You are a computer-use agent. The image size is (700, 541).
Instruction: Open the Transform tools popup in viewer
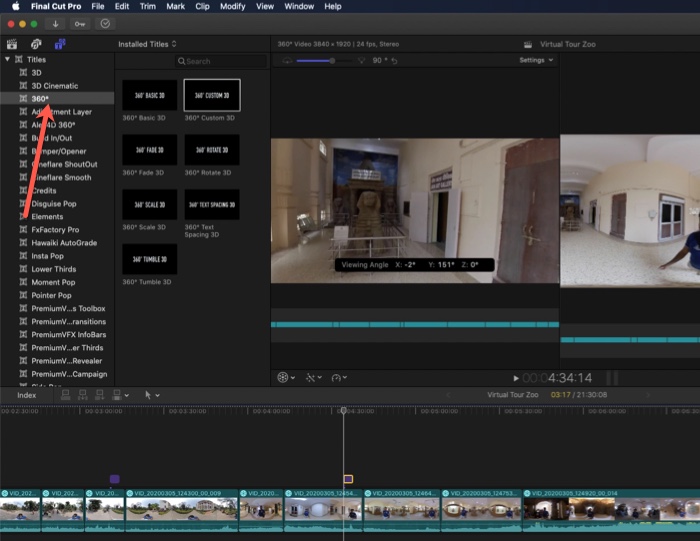click(x=286, y=378)
